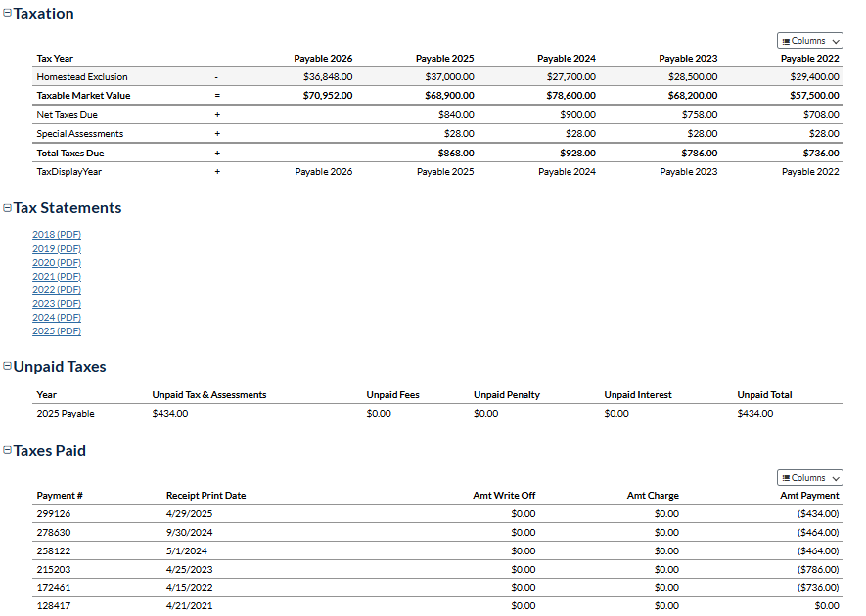Open the 2019 tax statement PDF
This screenshot has height=616, width=866.
tap(57, 248)
